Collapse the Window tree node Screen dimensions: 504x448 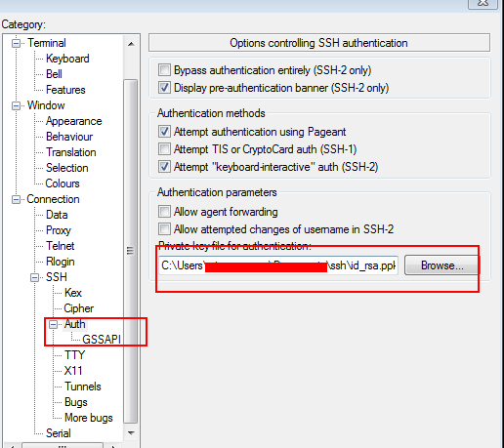pos(16,105)
